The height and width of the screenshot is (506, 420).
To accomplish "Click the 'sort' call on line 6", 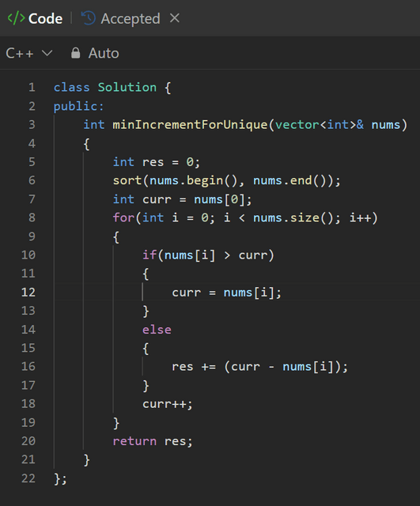I will 127,180.
